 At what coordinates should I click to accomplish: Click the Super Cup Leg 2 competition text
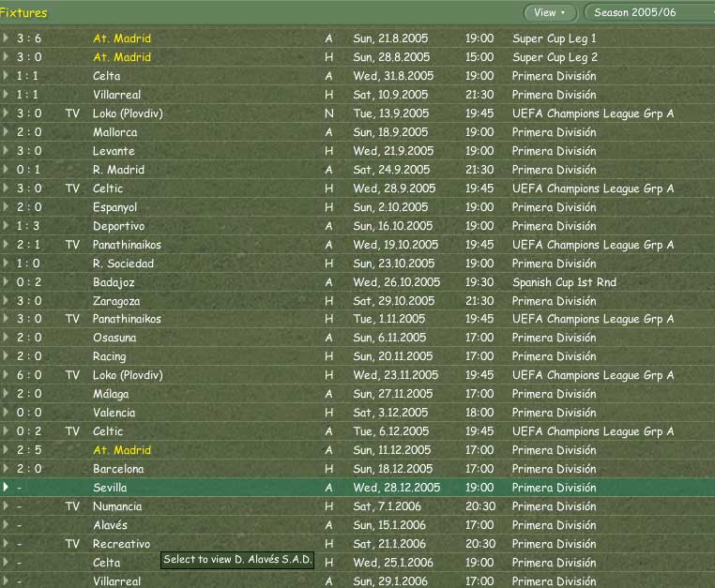click(x=555, y=57)
